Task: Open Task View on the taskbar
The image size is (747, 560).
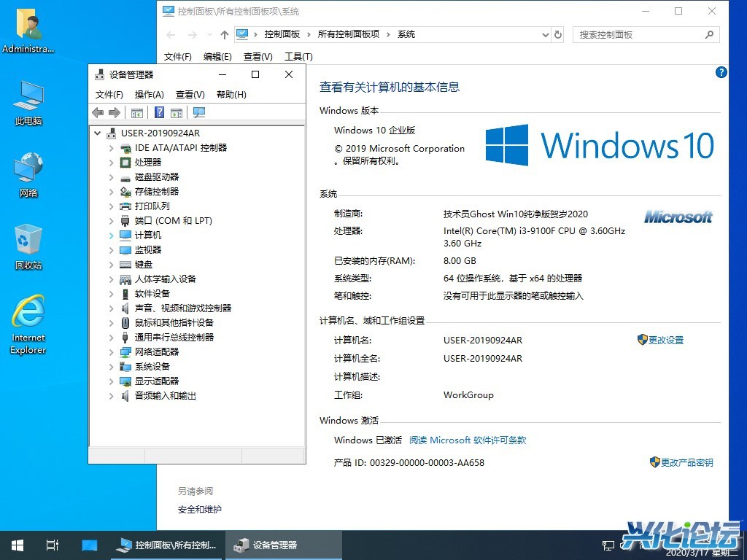Action: 52,545
